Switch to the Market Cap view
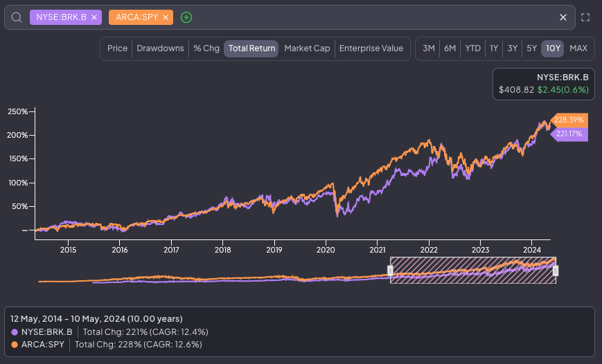This screenshot has height=364, width=602. click(307, 48)
